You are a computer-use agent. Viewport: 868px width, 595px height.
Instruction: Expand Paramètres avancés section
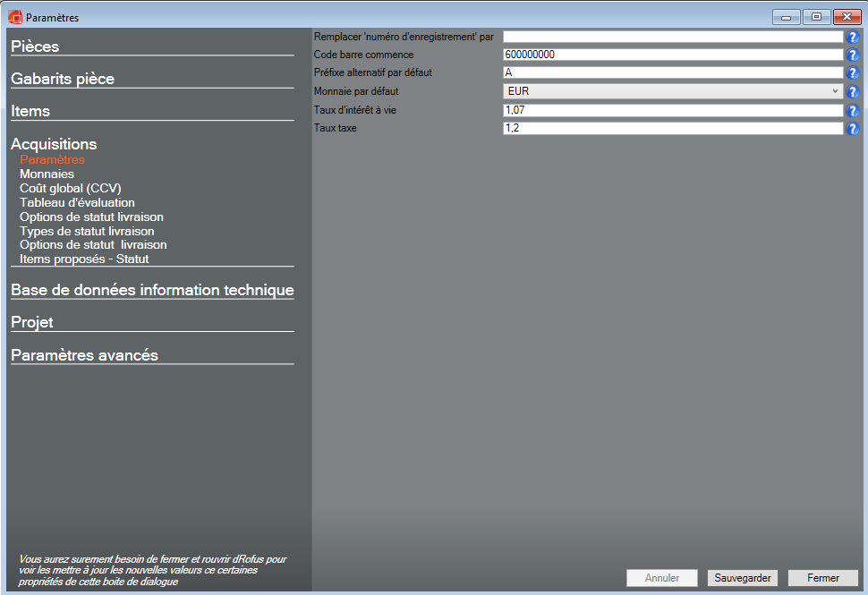click(84, 355)
